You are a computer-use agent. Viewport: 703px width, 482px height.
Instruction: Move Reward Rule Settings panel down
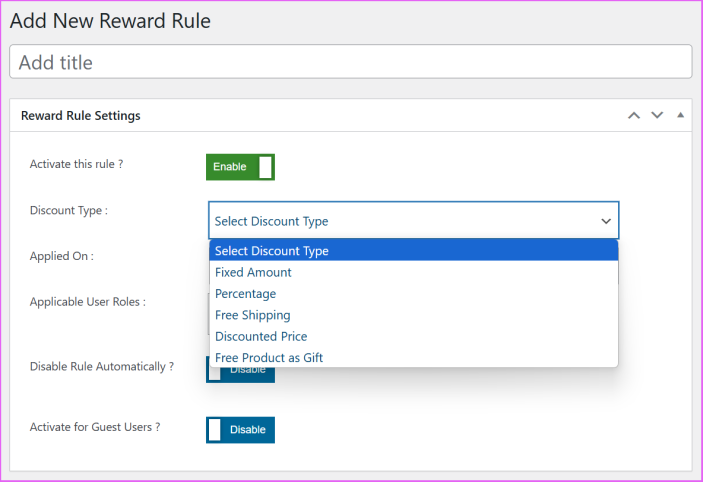[657, 115]
